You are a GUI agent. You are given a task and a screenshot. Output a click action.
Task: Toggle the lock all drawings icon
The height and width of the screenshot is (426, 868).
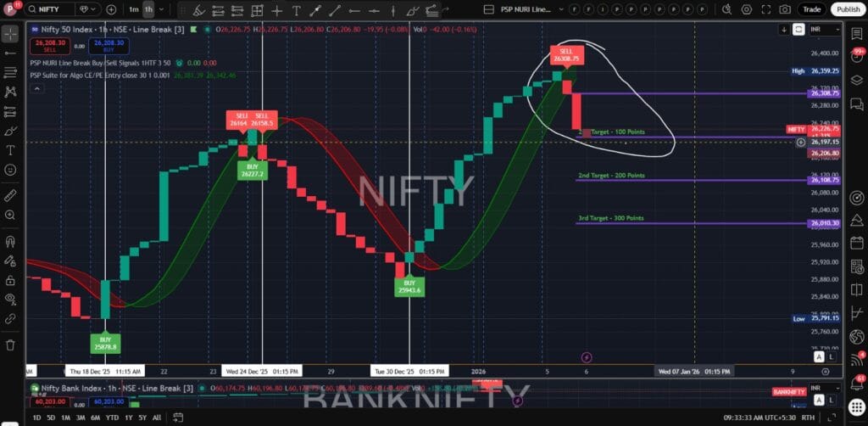coord(10,280)
